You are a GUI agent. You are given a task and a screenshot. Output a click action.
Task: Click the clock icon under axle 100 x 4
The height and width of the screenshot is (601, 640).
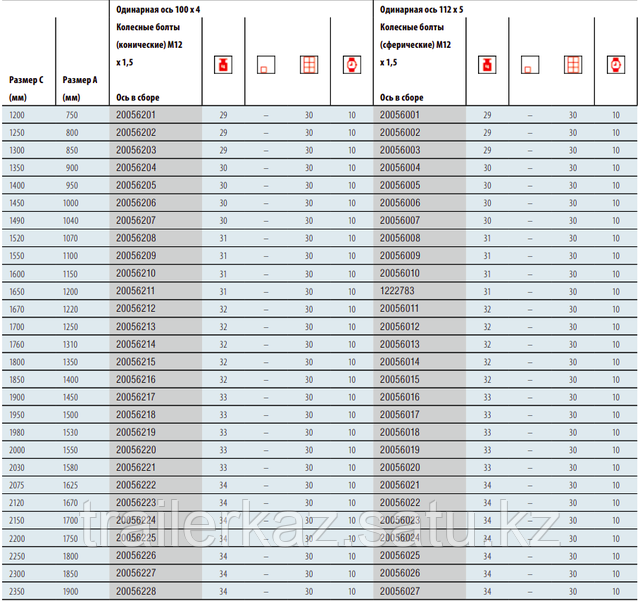(x=352, y=65)
